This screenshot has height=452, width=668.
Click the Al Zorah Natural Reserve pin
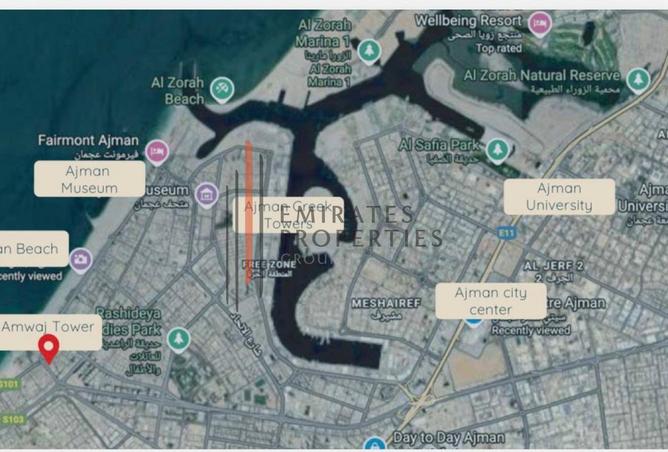(x=638, y=80)
